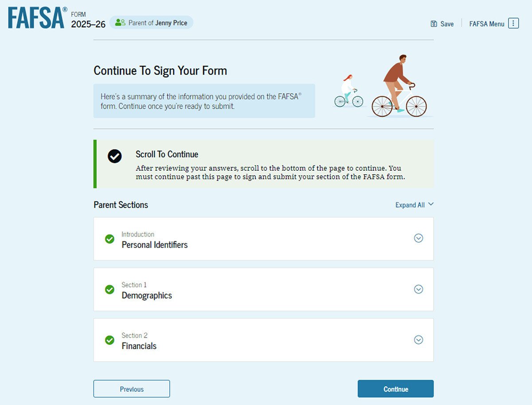Viewport: 532px width, 405px height.
Task: Open the Section 1 Demographics row
Action: (x=263, y=289)
